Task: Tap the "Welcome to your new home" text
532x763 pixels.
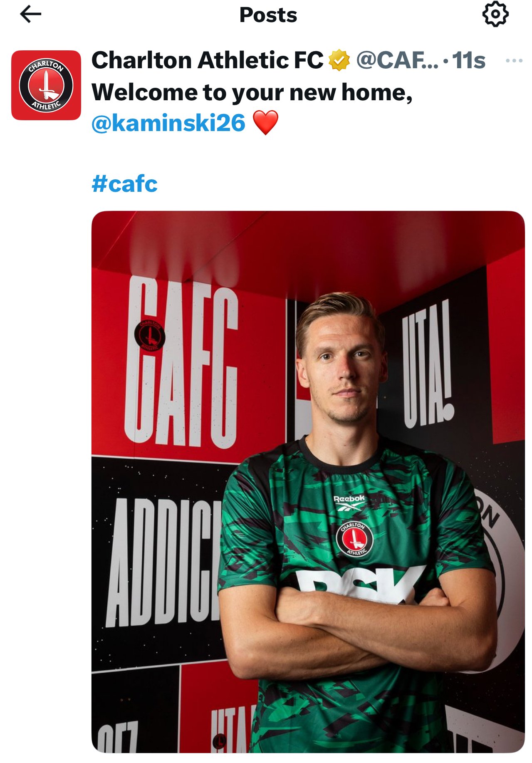Action: point(252,92)
